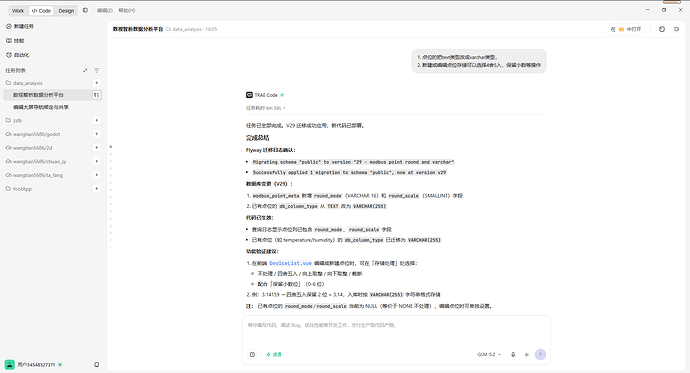Viewport: 690px width, 373px height.
Task: Expand the wangtian5686/2d repository
Action: 29,148
